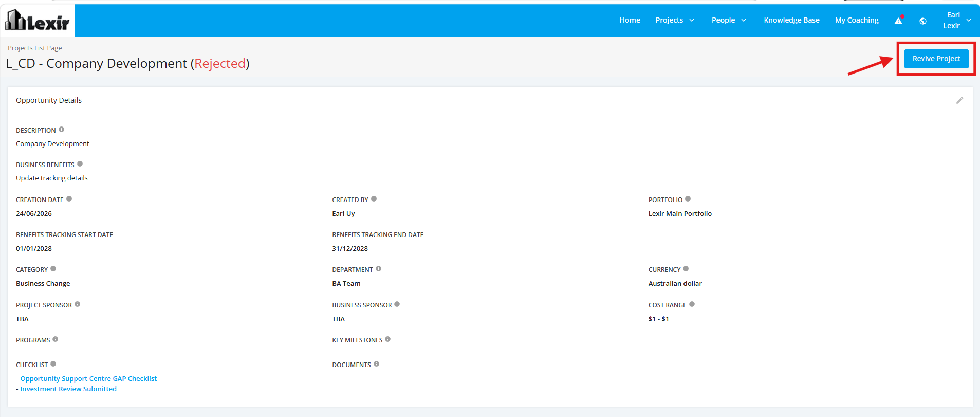Open Opportunity Support Centre GAP Checklist
The width and height of the screenshot is (980, 417).
coord(88,378)
